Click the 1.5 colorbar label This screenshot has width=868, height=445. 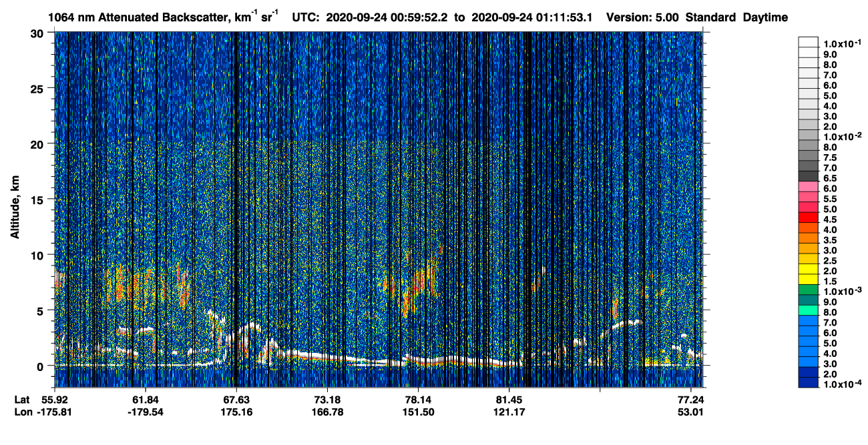pos(831,281)
